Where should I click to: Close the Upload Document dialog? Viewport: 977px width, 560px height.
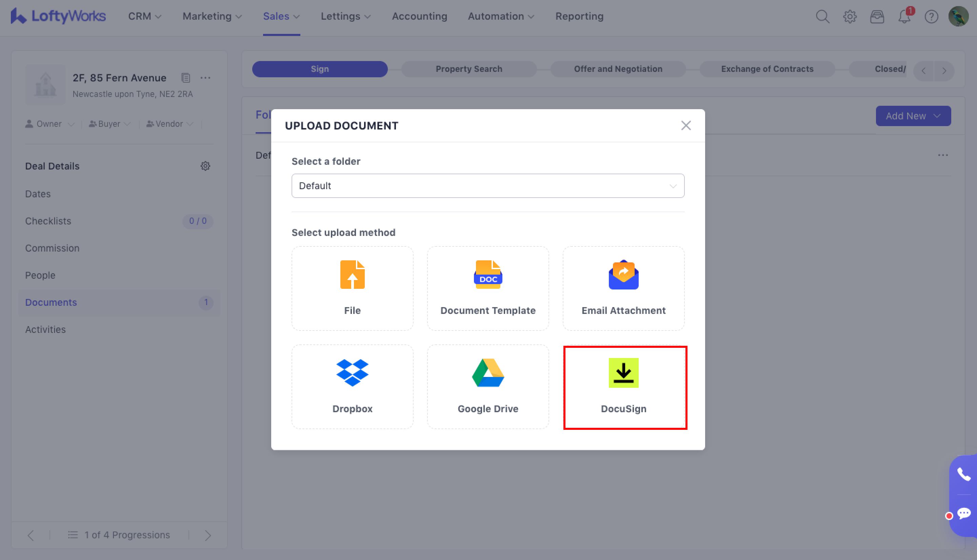pyautogui.click(x=685, y=125)
